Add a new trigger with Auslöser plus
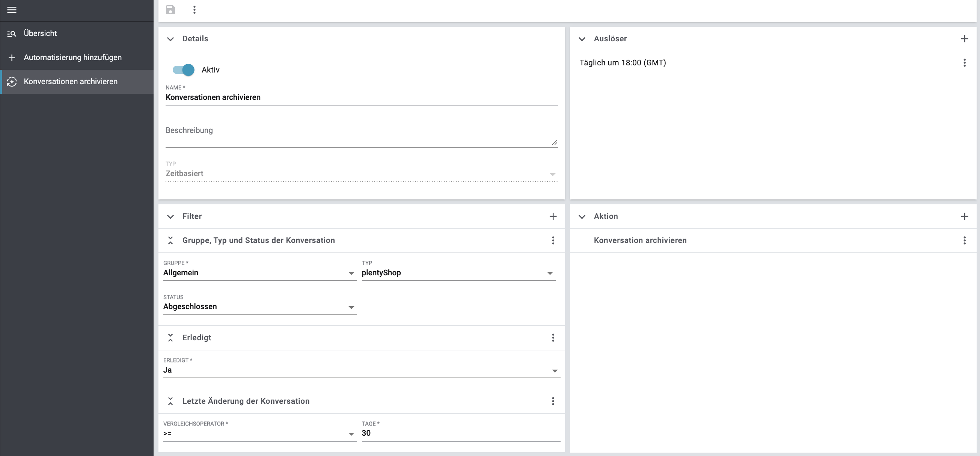The width and height of the screenshot is (980, 456). pyautogui.click(x=964, y=39)
